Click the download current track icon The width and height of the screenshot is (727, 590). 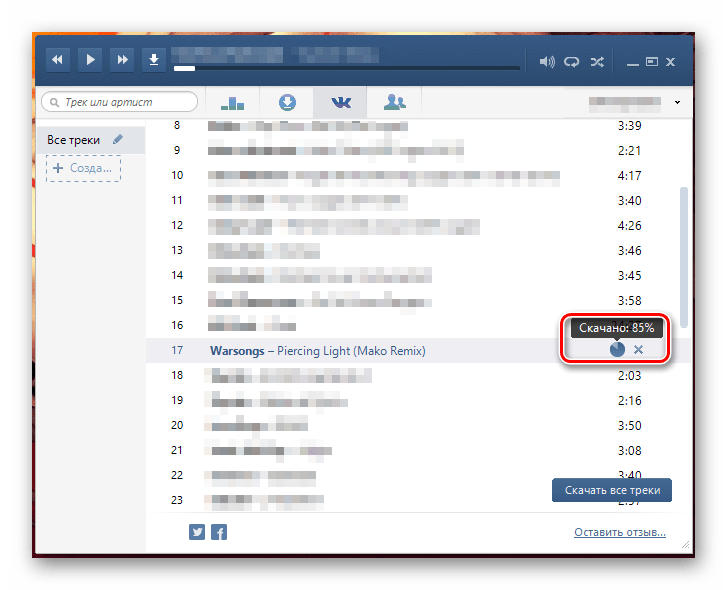154,60
